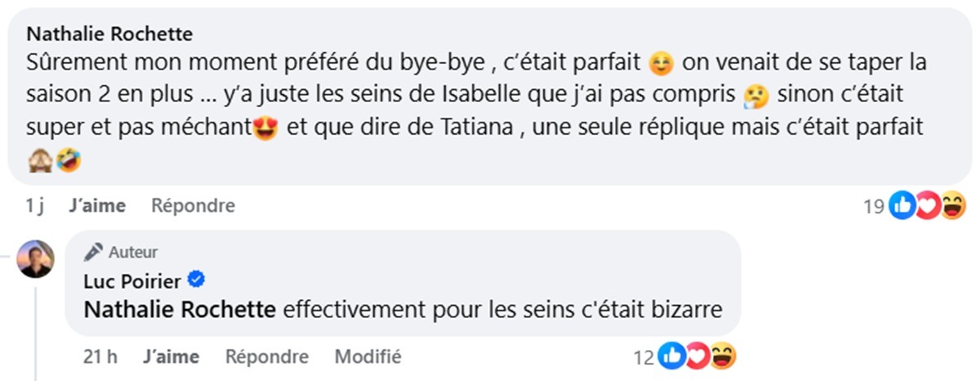Click the heart reaction on Luc Poirier's reply
This screenshot has height=381, width=980.
coord(697,357)
